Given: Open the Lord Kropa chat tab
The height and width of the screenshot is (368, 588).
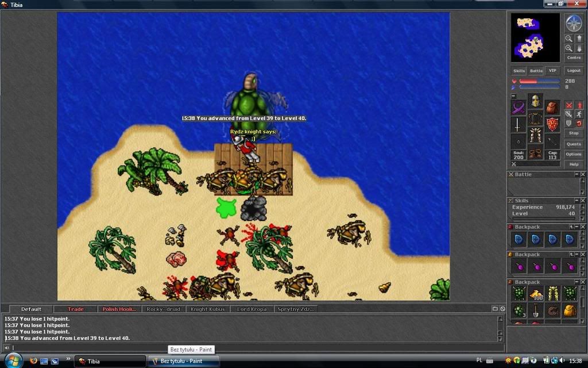Looking at the screenshot, I should pos(252,309).
